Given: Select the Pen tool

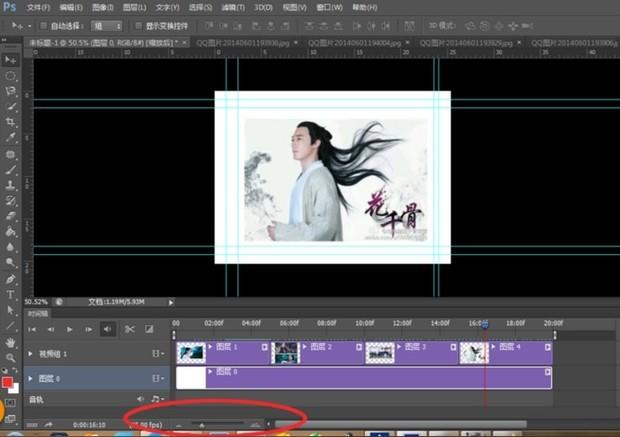Looking at the screenshot, I should pyautogui.click(x=11, y=279).
